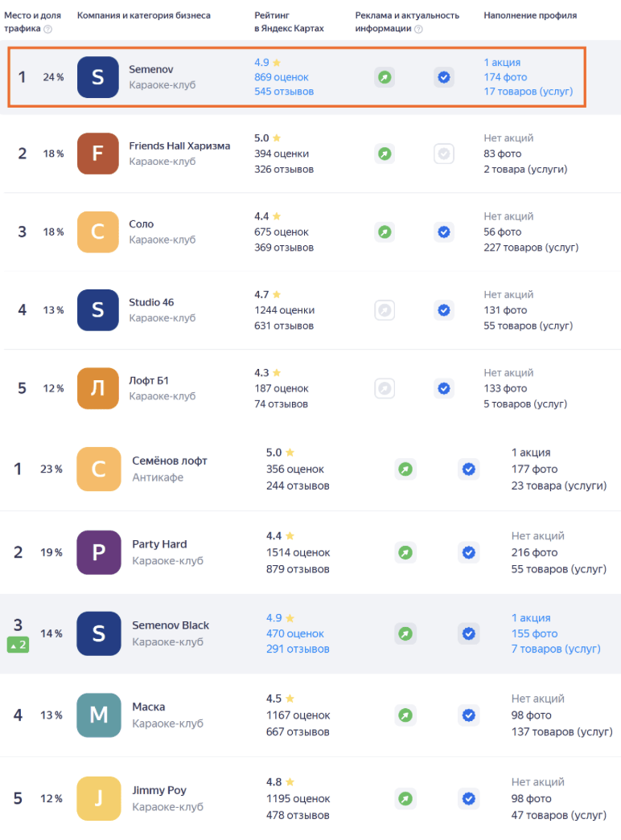Screen dimensions: 621x840
Task: Open the '7 товаров (услуг)' link for Semenov Black
Action: [556, 649]
